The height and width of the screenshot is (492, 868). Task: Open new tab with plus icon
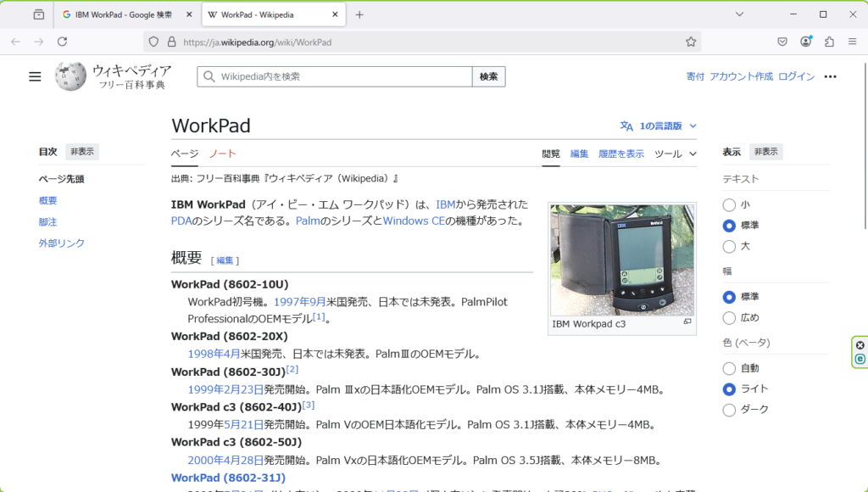tap(359, 14)
